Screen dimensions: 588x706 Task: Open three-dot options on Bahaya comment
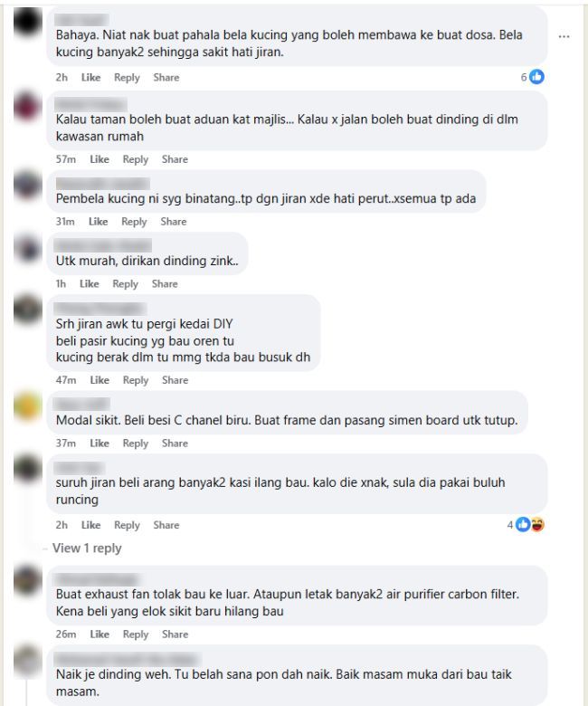point(564,36)
